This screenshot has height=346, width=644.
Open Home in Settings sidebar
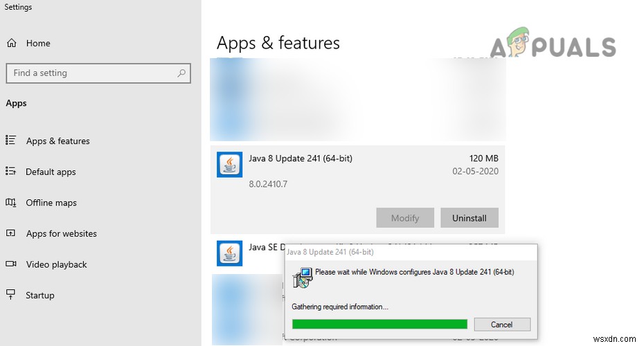pos(38,43)
